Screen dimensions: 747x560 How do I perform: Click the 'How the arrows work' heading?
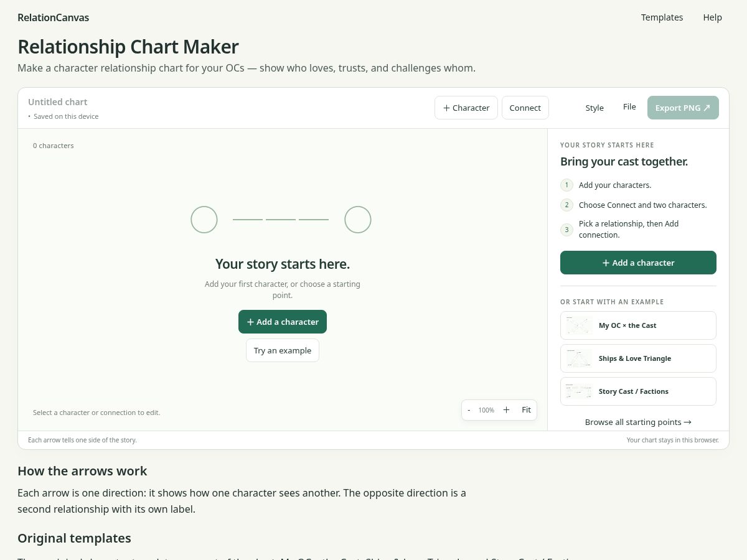click(82, 470)
